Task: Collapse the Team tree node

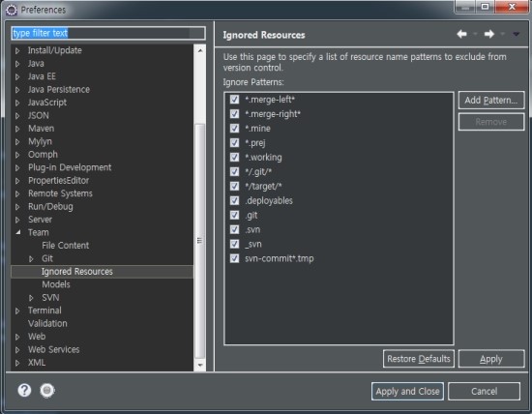Action: 17,232
